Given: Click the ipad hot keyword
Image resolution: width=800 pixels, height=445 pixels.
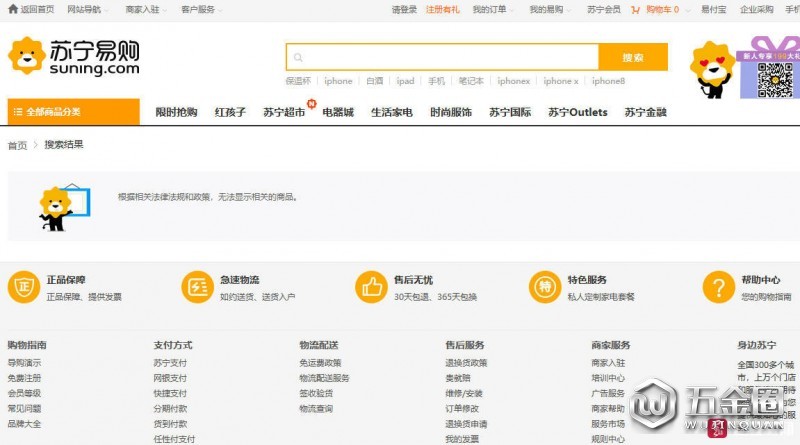Looking at the screenshot, I should pyautogui.click(x=406, y=81).
